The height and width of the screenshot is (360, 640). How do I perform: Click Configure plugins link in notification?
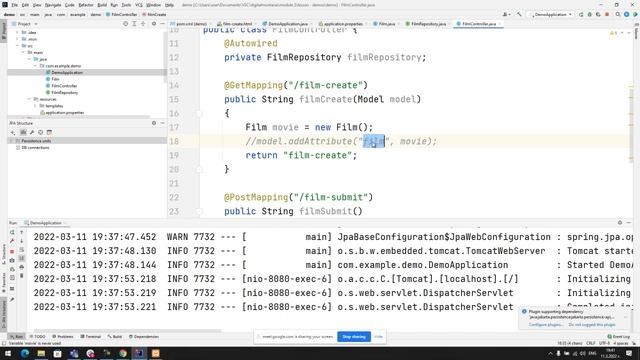(x=546, y=325)
